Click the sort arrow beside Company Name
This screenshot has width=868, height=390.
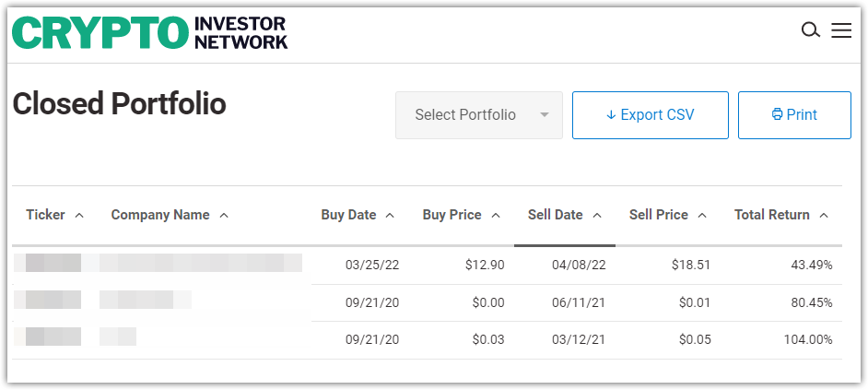click(x=224, y=216)
